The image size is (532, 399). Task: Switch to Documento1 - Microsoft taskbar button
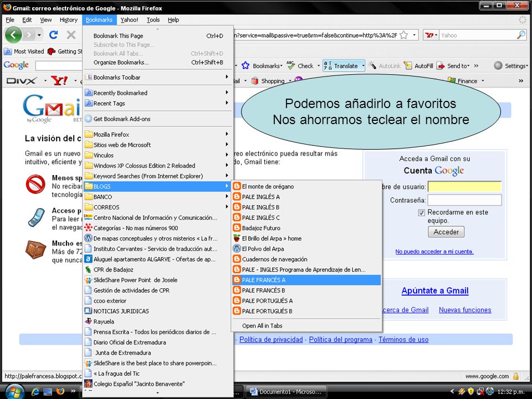pyautogui.click(x=286, y=392)
